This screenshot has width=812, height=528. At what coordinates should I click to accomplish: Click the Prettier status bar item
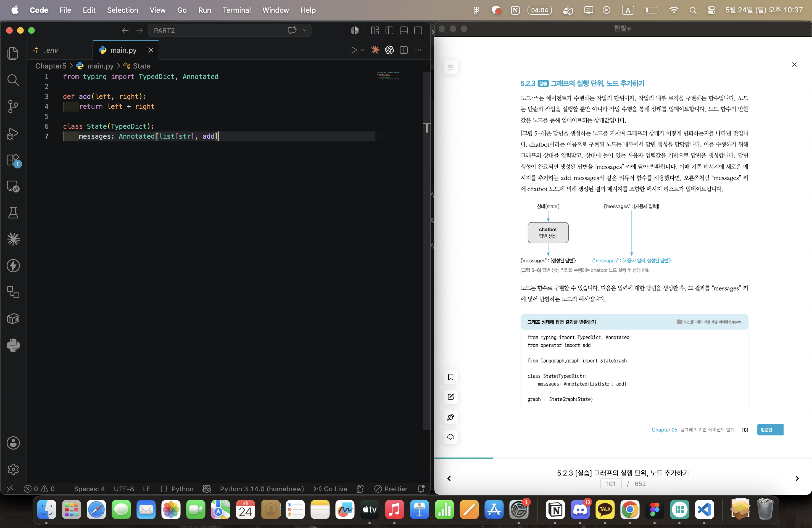tap(391, 489)
